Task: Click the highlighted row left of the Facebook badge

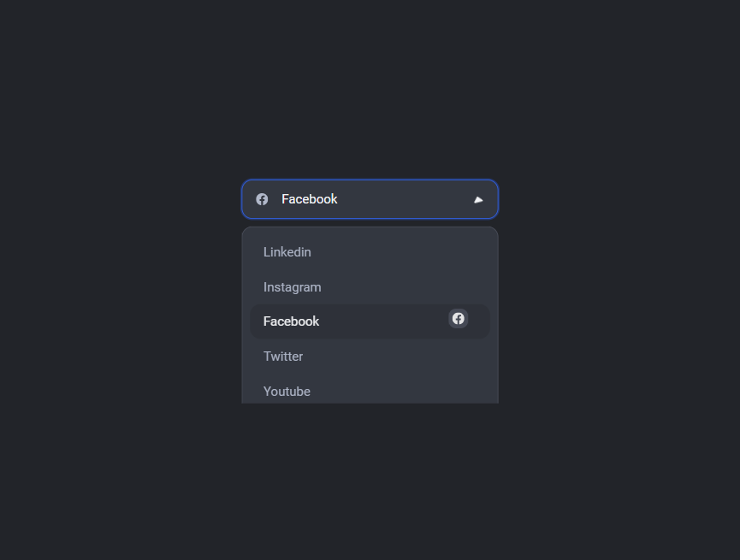Action: (383, 321)
